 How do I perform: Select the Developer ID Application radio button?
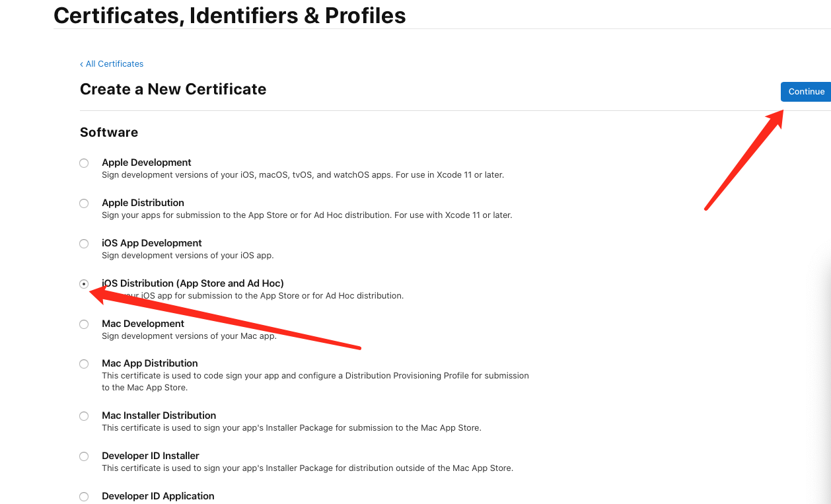coord(84,497)
